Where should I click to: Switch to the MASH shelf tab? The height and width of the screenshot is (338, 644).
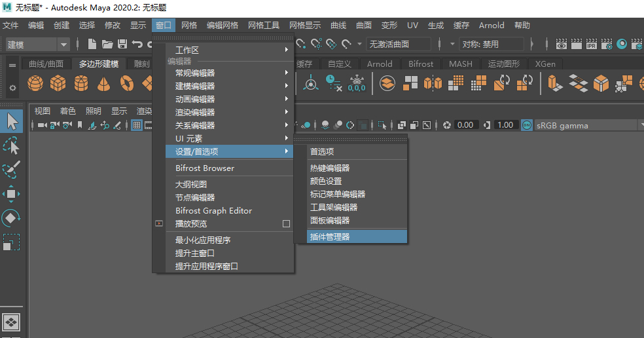pos(460,64)
